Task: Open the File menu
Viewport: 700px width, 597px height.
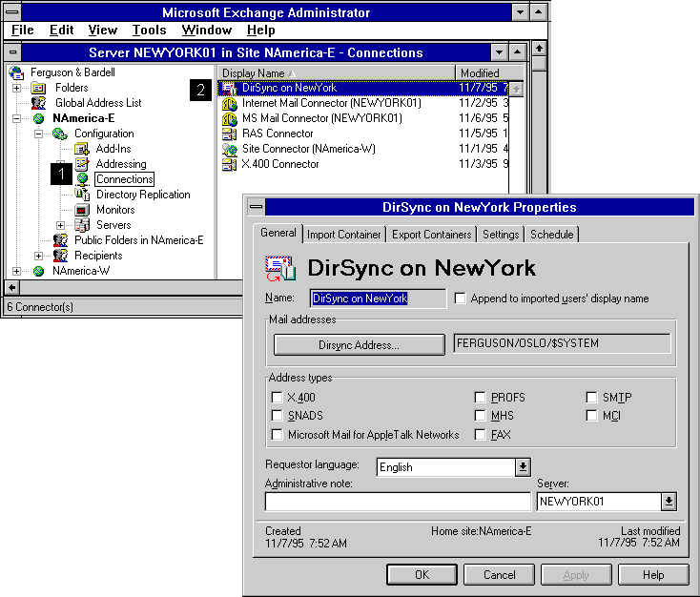Action: tap(22, 30)
